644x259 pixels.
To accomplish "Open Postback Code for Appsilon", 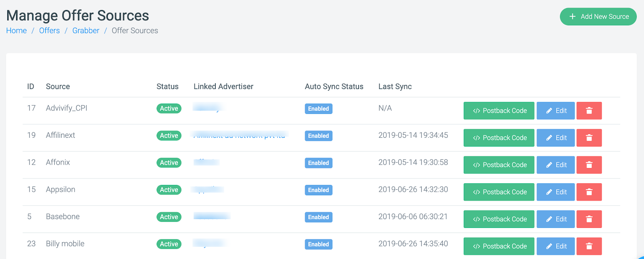I will (499, 192).
